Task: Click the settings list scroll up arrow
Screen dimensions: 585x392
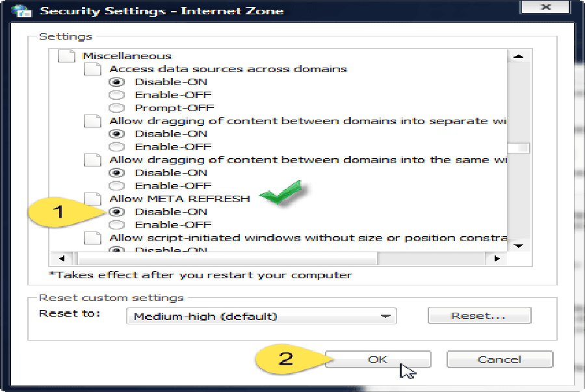Action: point(518,57)
